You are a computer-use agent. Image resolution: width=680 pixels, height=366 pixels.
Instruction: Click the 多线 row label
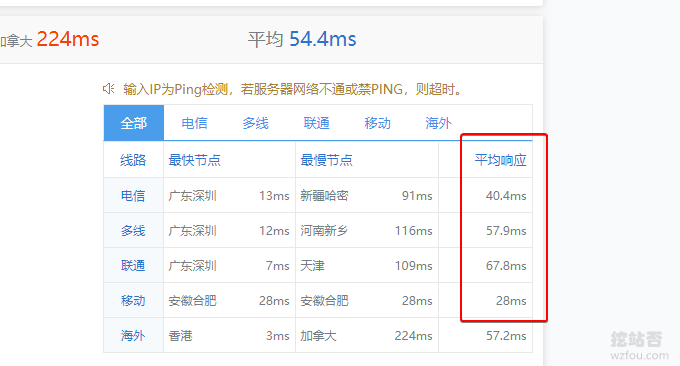coord(133,231)
